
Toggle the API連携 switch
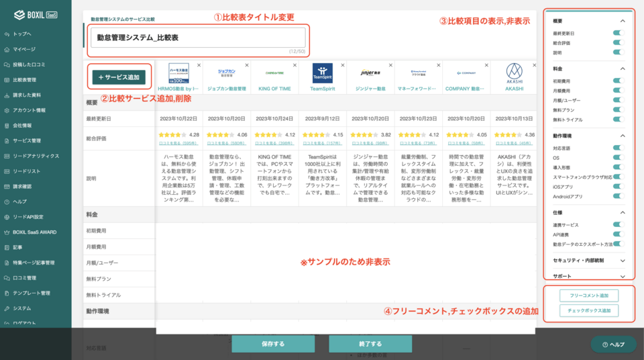coord(619,234)
